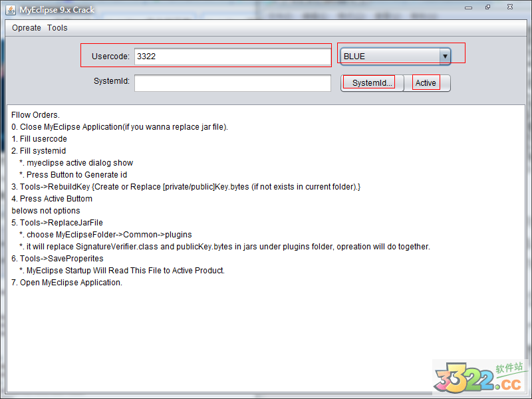Click the Java icon in title bar
Image resolution: width=532 pixels, height=399 pixels.
tap(11, 10)
